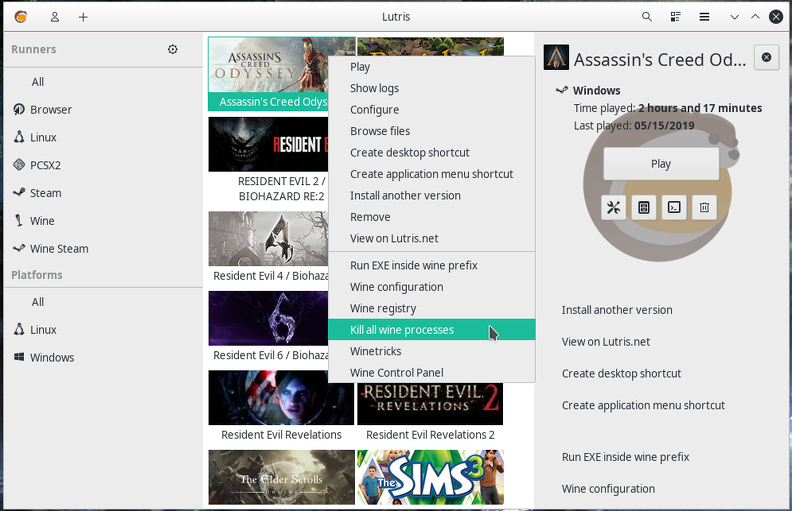Click the view options icon beside the search icon
The height and width of the screenshot is (511, 792).
click(x=675, y=17)
